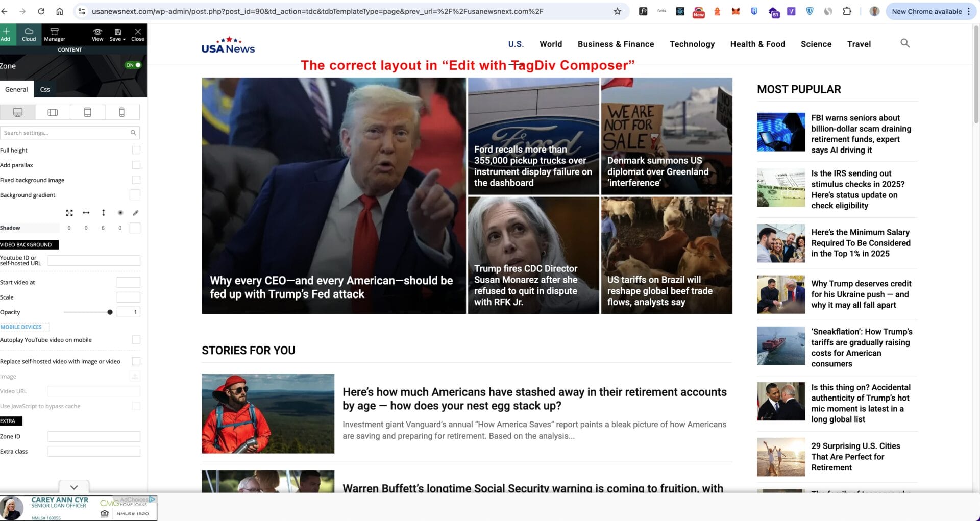The image size is (980, 521).
Task: Open the Shadow color swatch
Action: coord(135,228)
